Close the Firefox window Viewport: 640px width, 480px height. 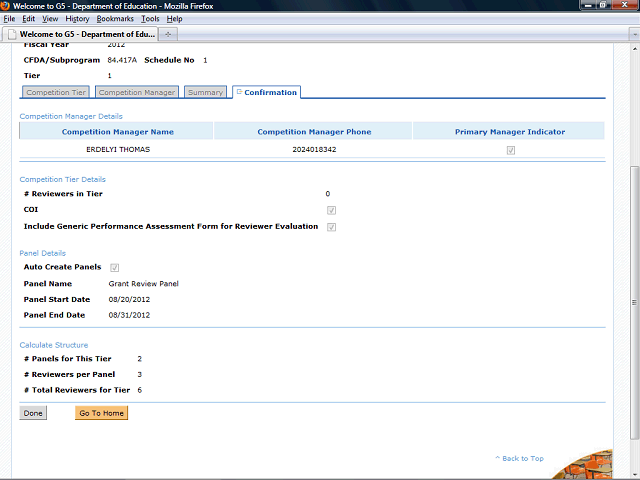624,5
